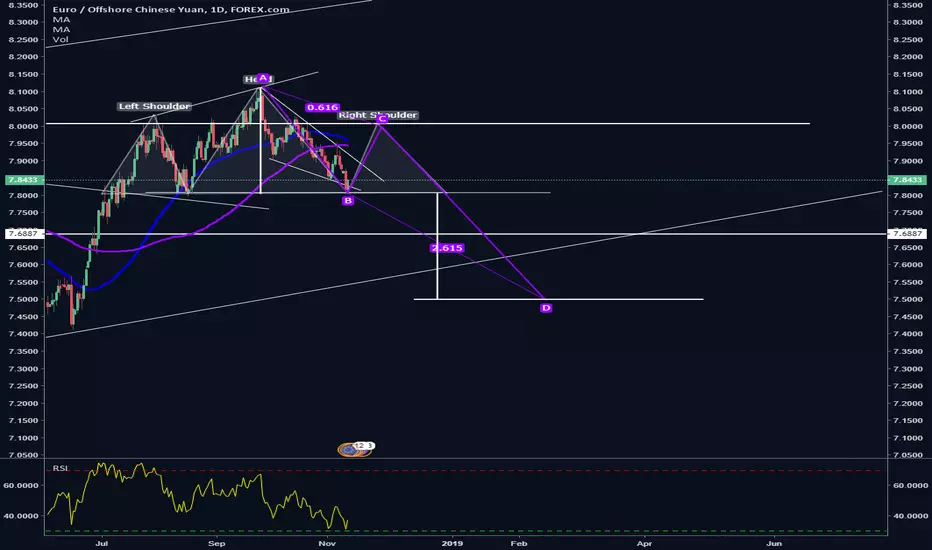932x550 pixels.
Task: Click the RSI indicator pane label
Action: 60,469
